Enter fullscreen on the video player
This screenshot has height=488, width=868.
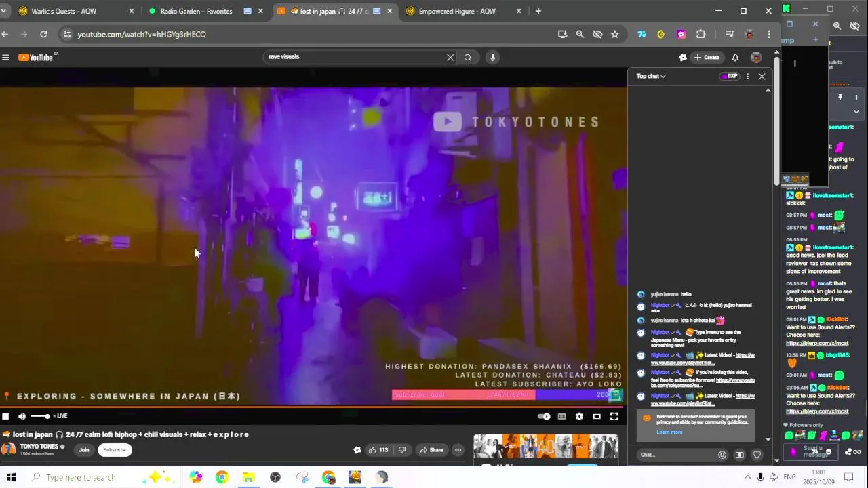pos(614,417)
